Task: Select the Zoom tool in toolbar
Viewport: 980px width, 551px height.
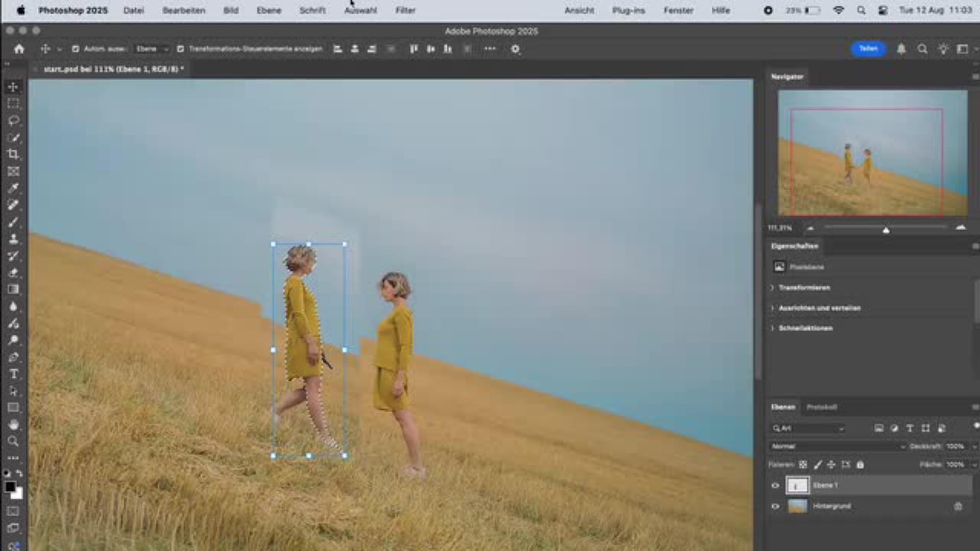Action: coord(14,441)
